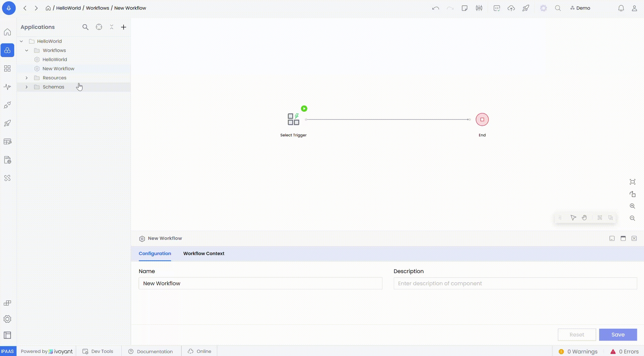This screenshot has width=644, height=356.
Task: Add new application with plus icon
Action: [124, 27]
